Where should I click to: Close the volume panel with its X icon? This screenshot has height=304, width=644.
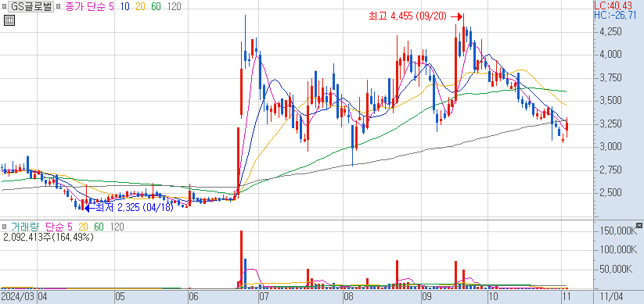(639, 225)
